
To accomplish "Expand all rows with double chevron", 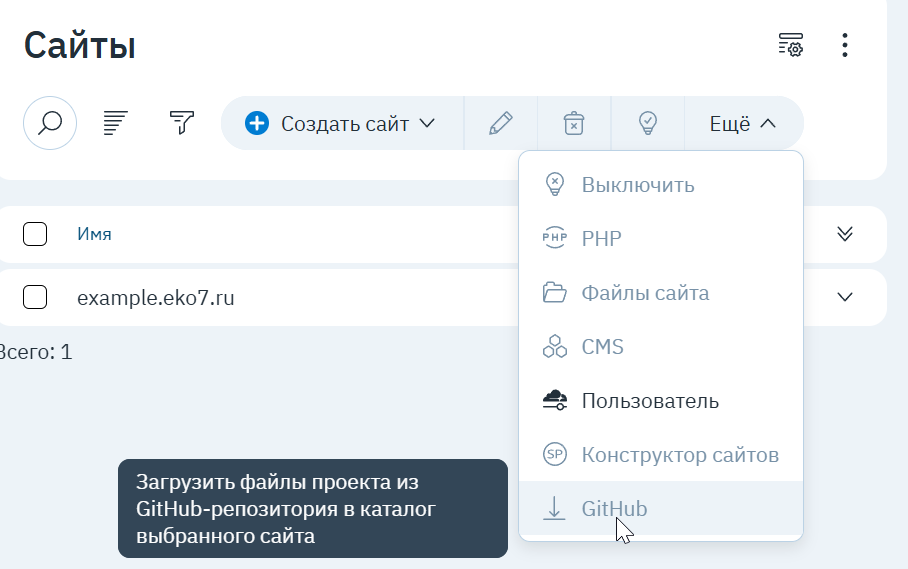I will pyautogui.click(x=845, y=234).
